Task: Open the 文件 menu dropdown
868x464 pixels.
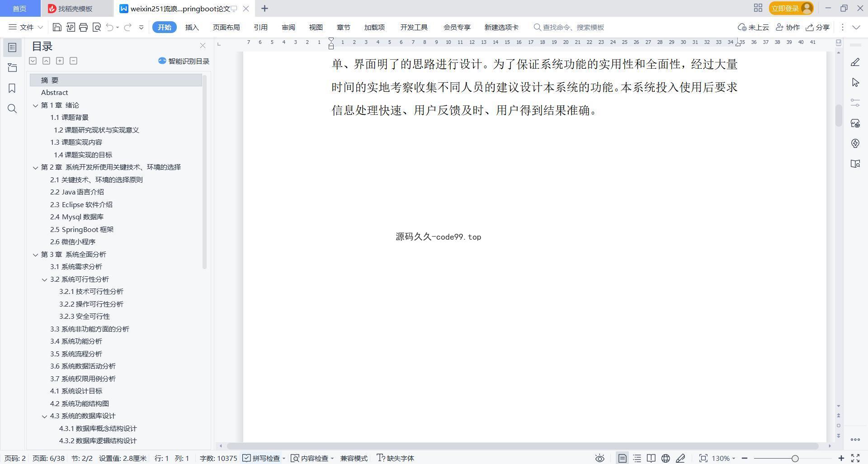Action: (x=26, y=27)
